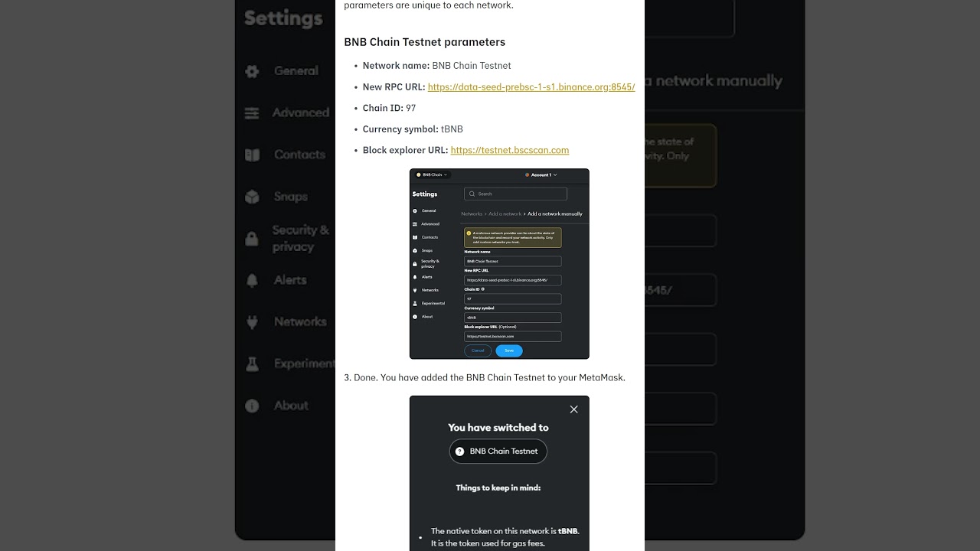This screenshot has width=980, height=551.
Task: Click the BNB Chain Testnet network pill
Action: [x=498, y=451]
